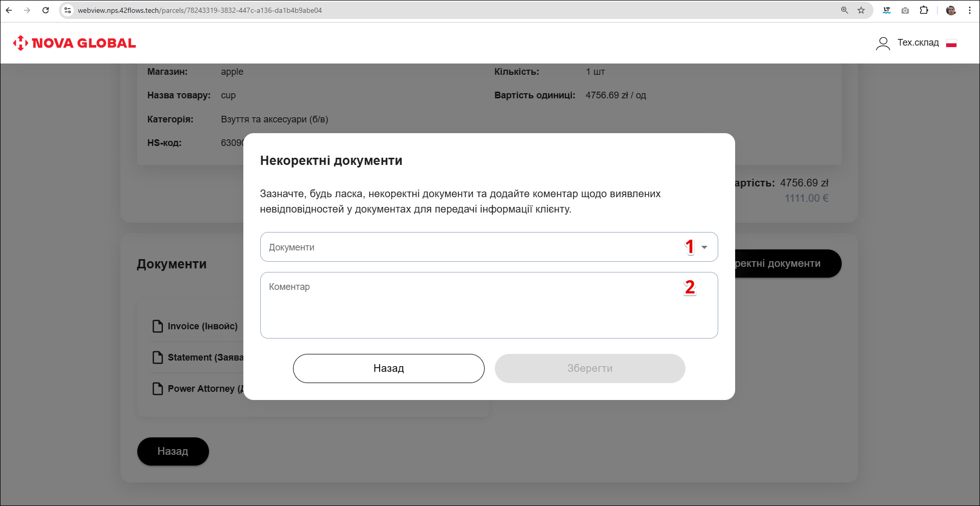Click the Зберегти button
This screenshot has width=980, height=506.
tap(590, 368)
